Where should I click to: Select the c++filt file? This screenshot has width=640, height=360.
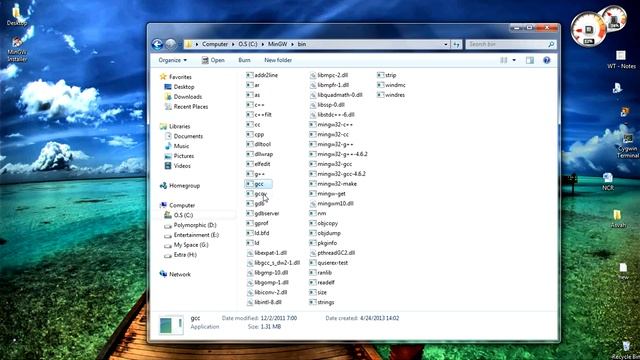point(259,115)
